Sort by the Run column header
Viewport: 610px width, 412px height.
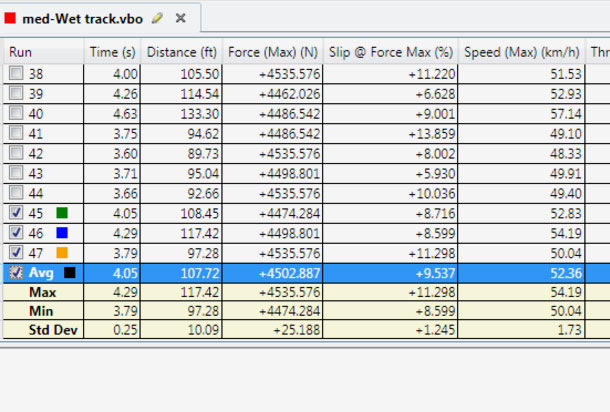[42, 51]
